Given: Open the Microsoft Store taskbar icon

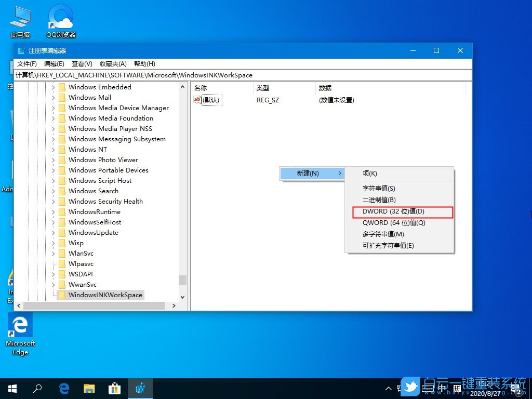Looking at the screenshot, I should [x=114, y=388].
